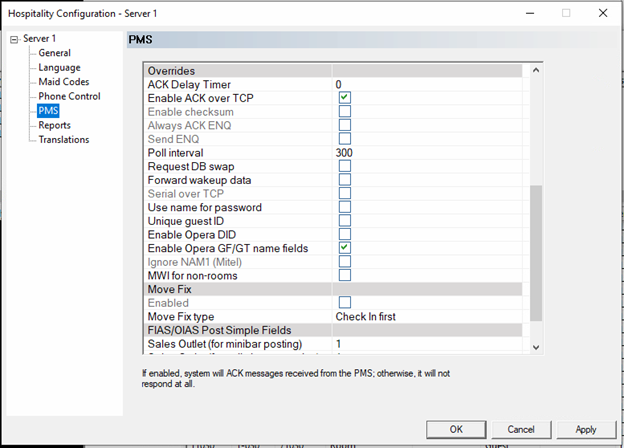624x448 pixels.
Task: Open Phone Control settings
Action: (x=69, y=97)
